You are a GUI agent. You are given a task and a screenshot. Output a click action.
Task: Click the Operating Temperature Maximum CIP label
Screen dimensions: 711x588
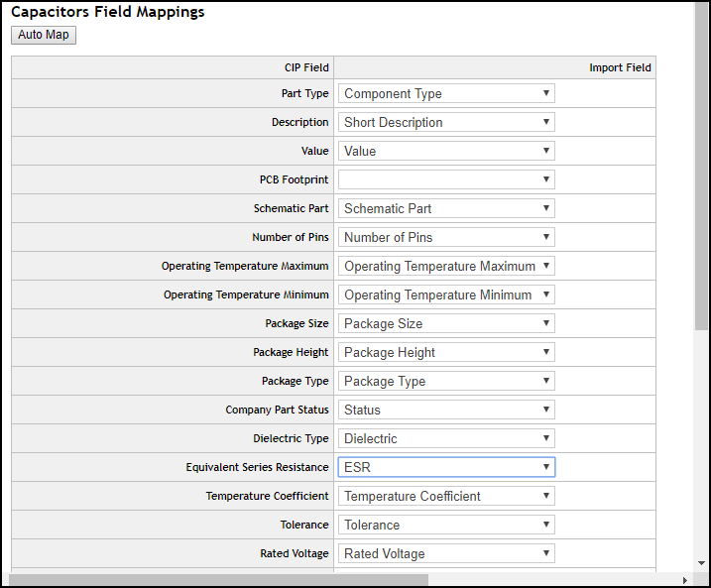click(245, 266)
